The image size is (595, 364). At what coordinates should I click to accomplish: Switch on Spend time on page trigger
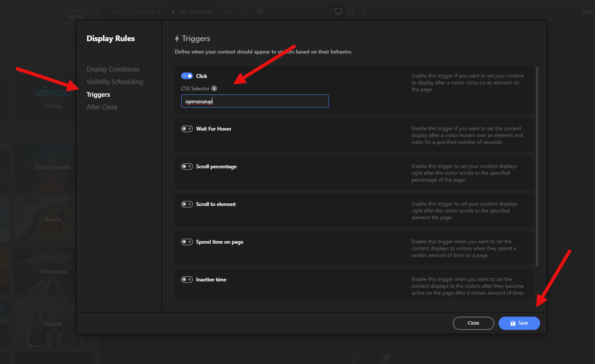click(187, 242)
